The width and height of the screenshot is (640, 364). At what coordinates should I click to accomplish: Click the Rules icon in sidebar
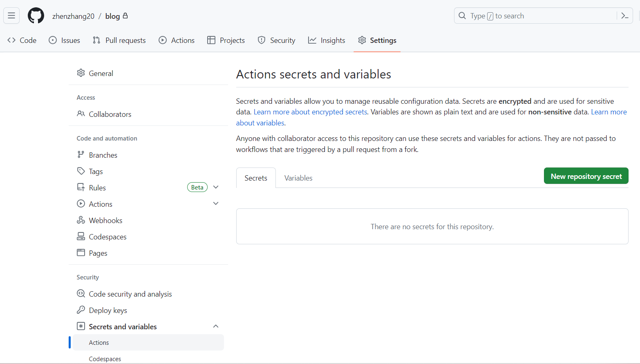pyautogui.click(x=81, y=188)
